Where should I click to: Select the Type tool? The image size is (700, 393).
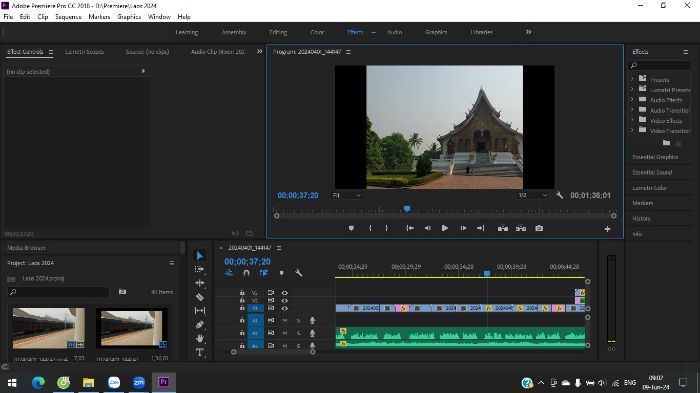200,352
